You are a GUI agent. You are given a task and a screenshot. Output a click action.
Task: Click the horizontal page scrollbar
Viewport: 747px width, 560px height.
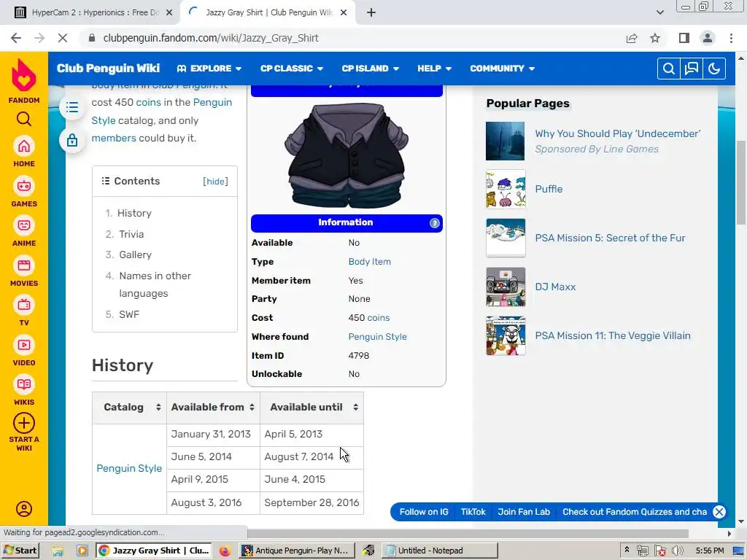click(x=468, y=534)
